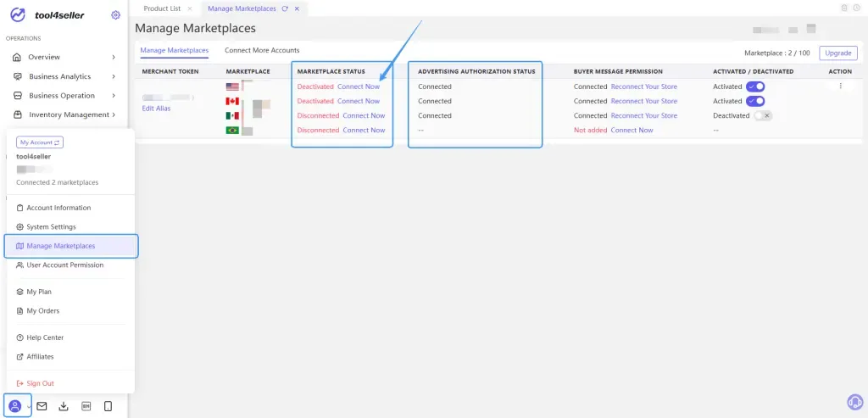Select the Manage Marketplaces sub-tab
This screenshot has height=418, width=868.
175,50
